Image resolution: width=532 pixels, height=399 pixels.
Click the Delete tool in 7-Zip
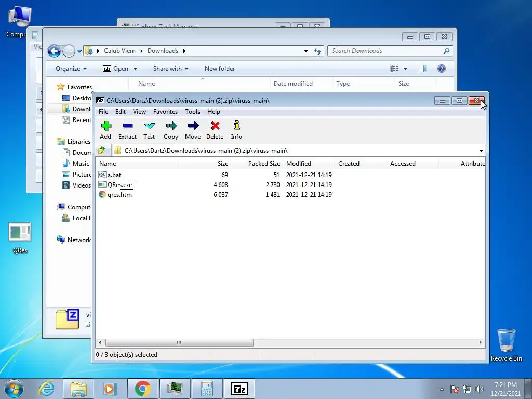pos(215,130)
